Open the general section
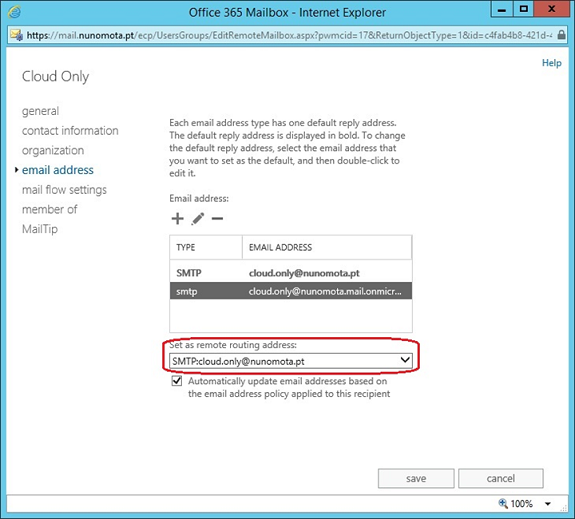Screen dimensions: 575x519 40,111
